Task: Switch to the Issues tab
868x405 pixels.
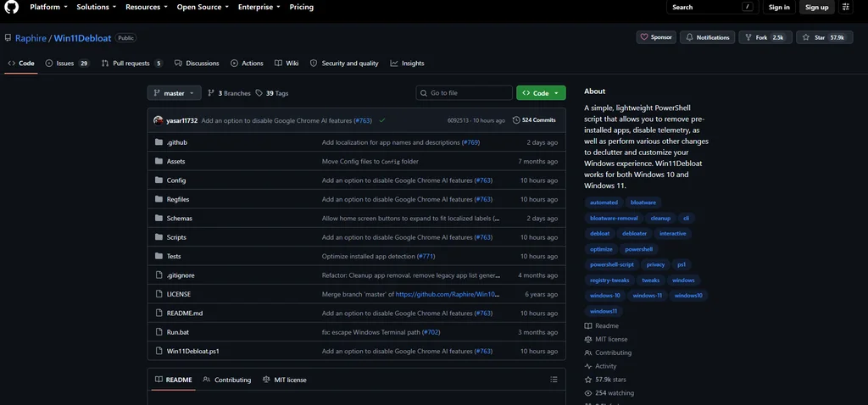Action: 67,63
